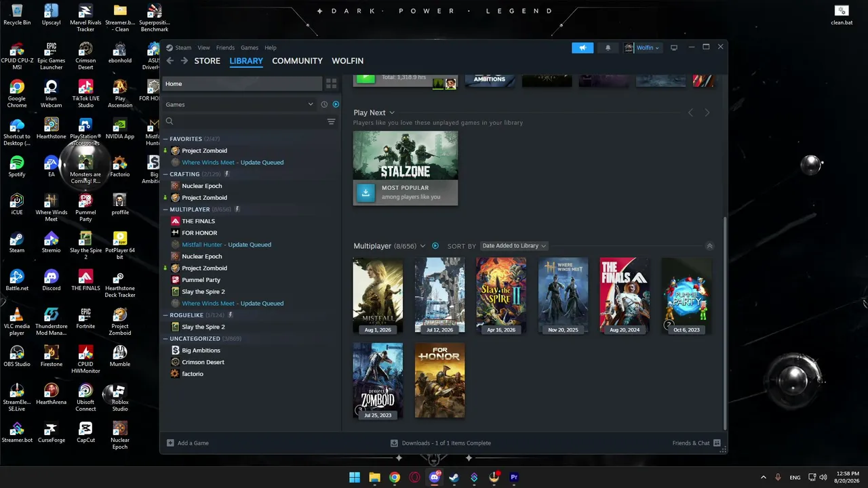
Task: Open the Games menu
Action: click(x=250, y=47)
